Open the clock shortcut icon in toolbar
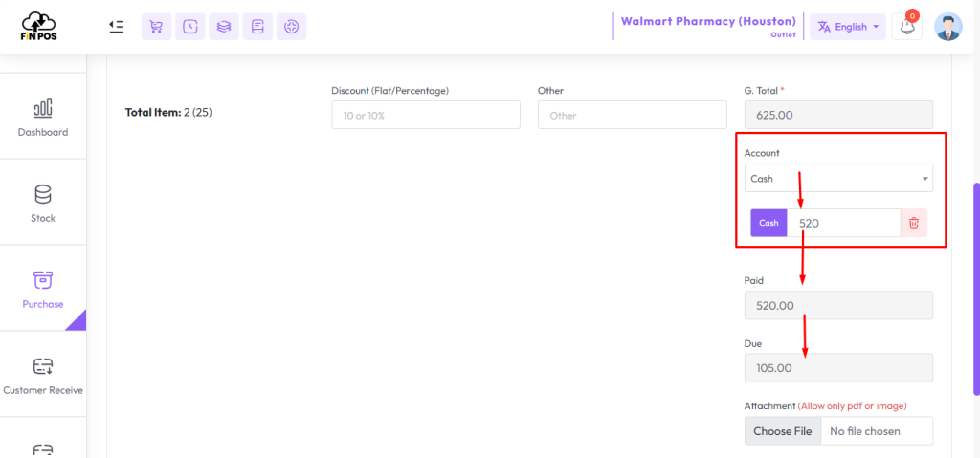 (x=190, y=27)
